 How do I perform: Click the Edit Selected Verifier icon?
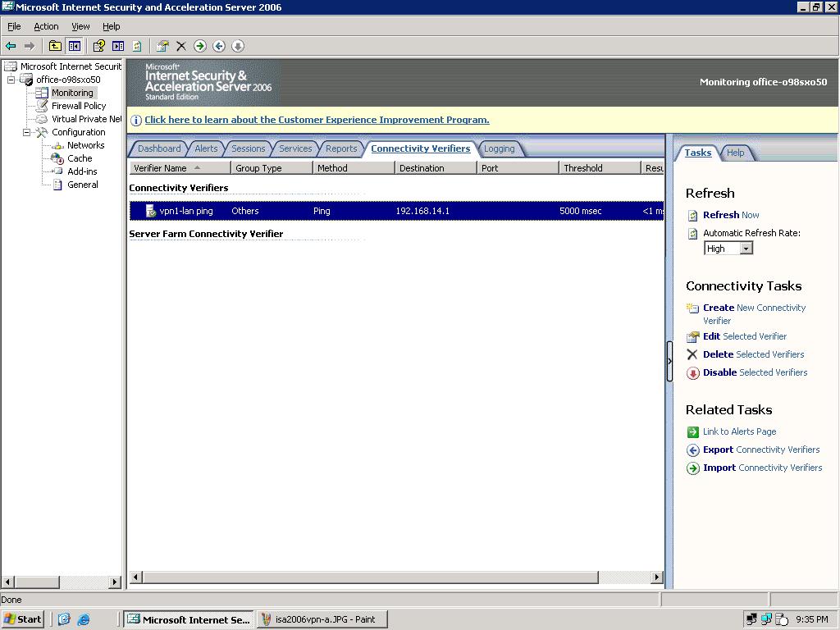(692, 337)
